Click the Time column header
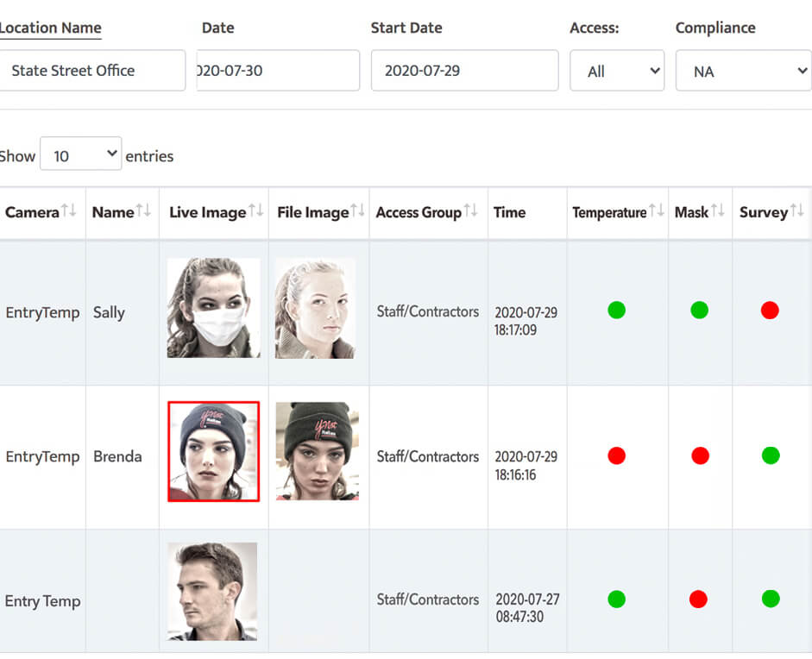This screenshot has width=812, height=659. click(509, 212)
